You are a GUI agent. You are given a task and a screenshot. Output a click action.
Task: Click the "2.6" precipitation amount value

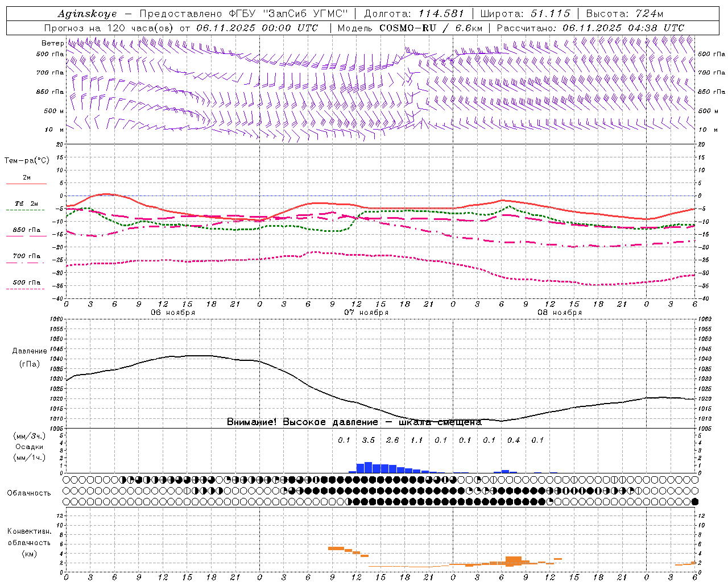[x=392, y=440]
